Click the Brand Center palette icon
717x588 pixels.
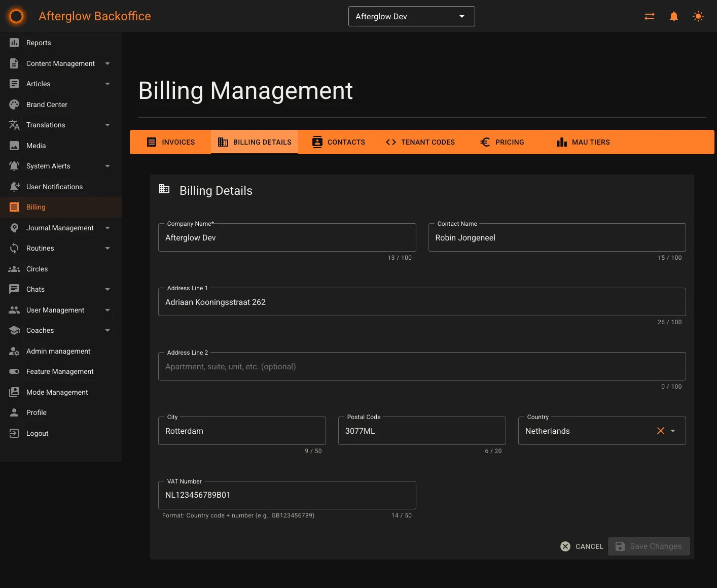(14, 105)
